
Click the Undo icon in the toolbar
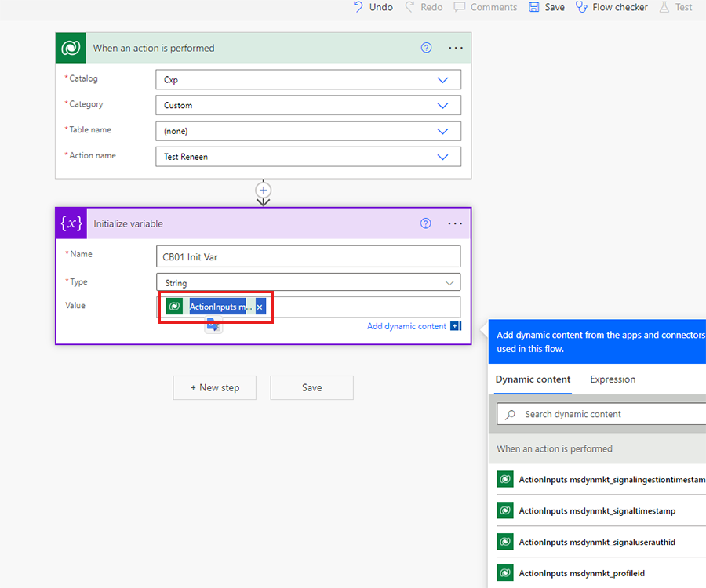(358, 7)
